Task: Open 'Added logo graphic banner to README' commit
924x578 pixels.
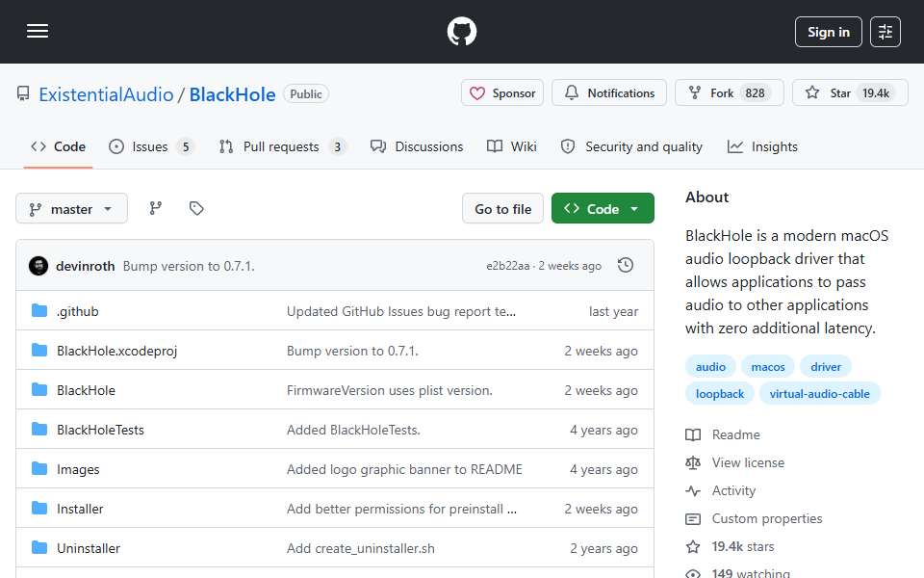Action: tap(404, 469)
